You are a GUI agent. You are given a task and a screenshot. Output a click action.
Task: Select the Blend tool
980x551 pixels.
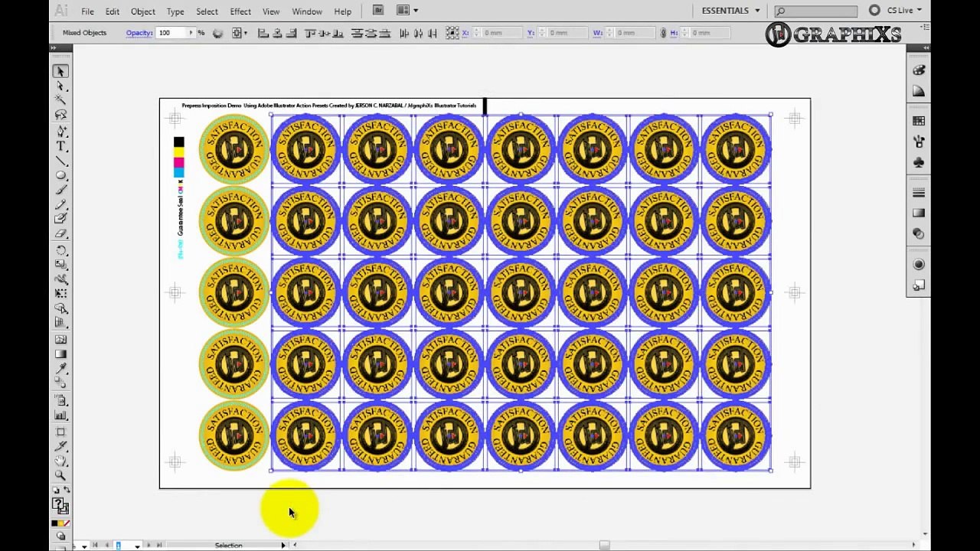60,383
